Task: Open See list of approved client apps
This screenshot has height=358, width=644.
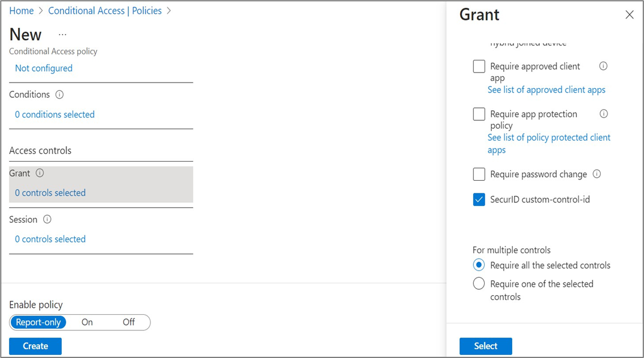Action: coord(546,90)
